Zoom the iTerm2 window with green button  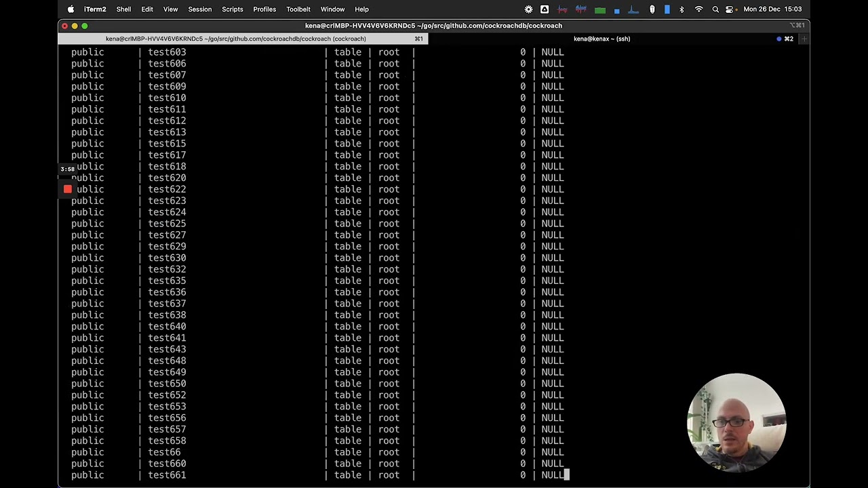coord(85,26)
